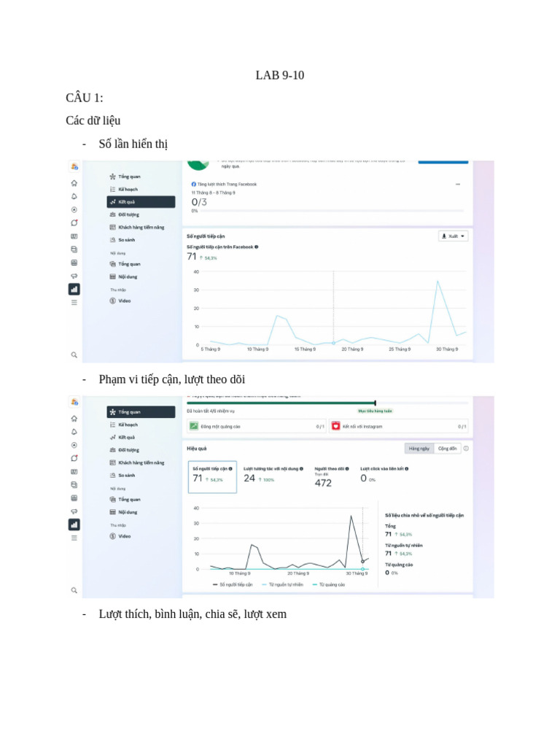Open Khách hàng tiềm năng in second screenshot
The width and height of the screenshot is (560, 747).
(x=141, y=462)
